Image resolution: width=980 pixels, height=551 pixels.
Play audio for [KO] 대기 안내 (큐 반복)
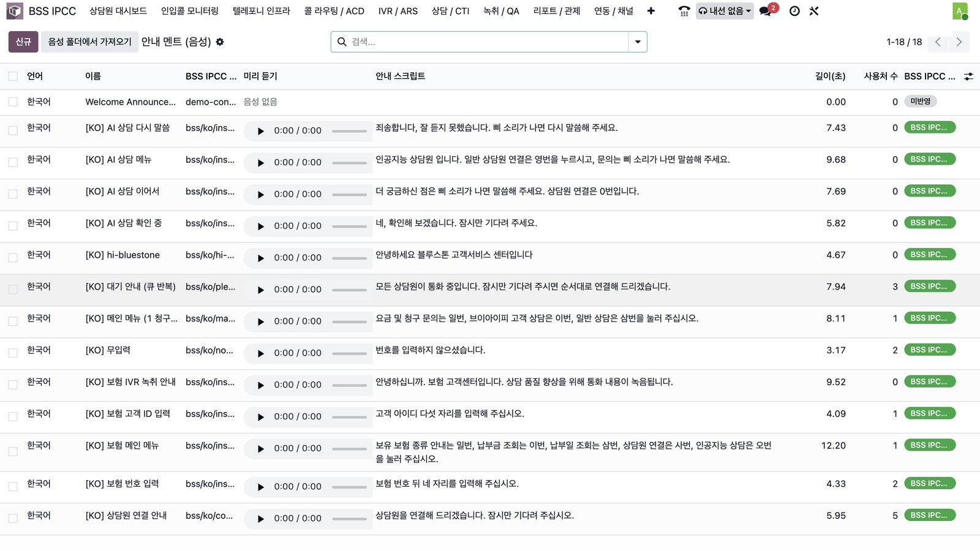[260, 290]
